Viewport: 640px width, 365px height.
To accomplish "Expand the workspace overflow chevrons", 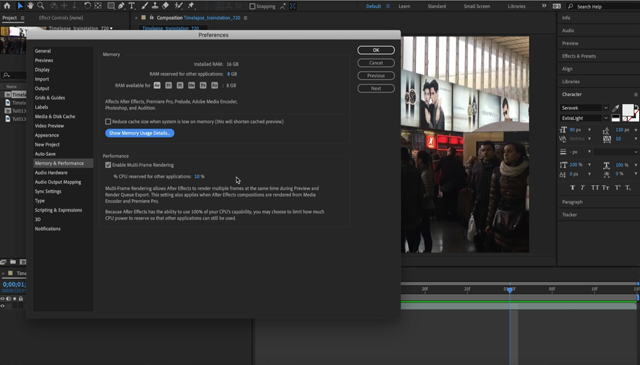I will click(544, 6).
